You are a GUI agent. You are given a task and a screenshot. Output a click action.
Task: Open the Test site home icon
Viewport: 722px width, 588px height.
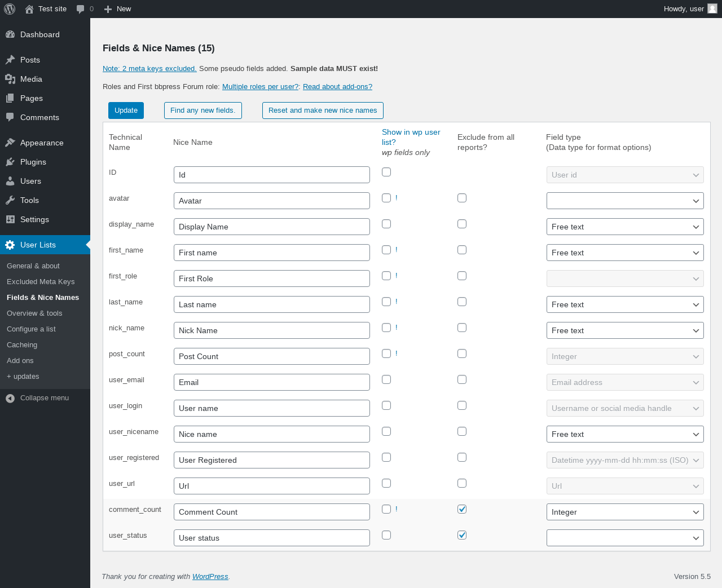click(29, 9)
